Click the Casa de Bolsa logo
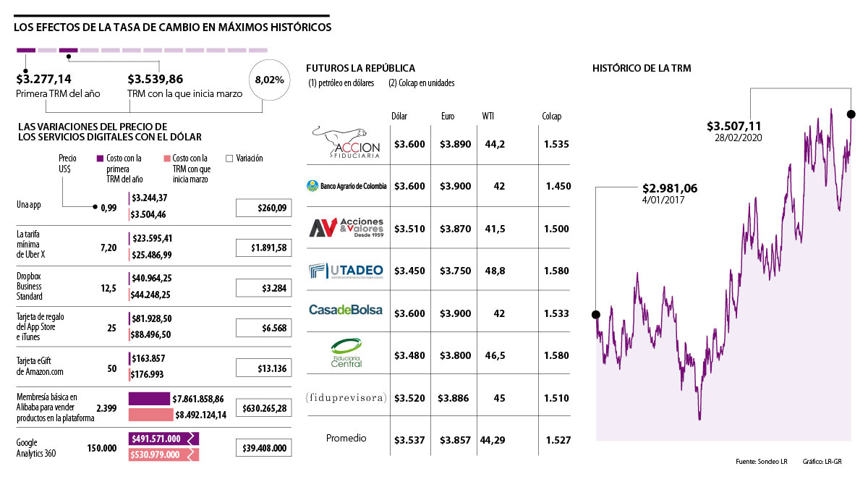 coord(346,310)
